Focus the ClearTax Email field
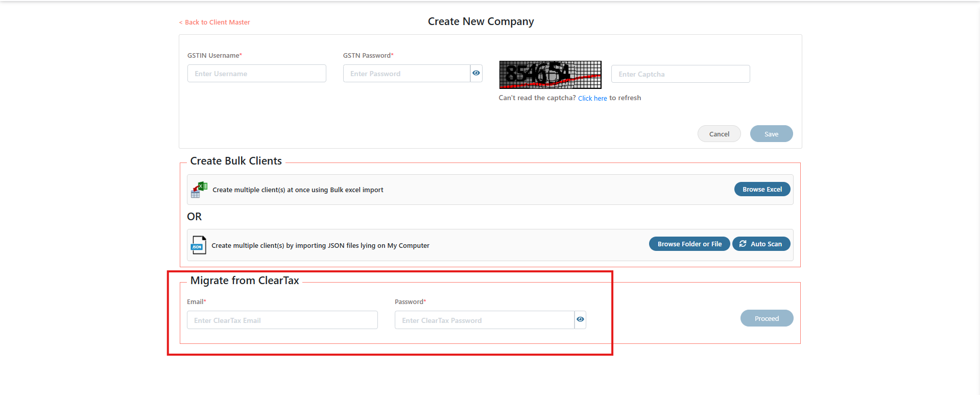The width and height of the screenshot is (980, 395). pos(282,320)
